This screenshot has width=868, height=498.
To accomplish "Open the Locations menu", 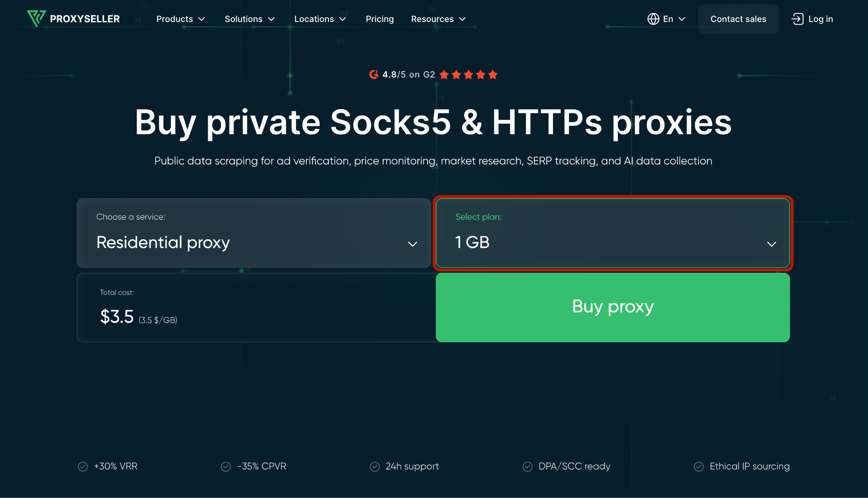I will coord(320,19).
